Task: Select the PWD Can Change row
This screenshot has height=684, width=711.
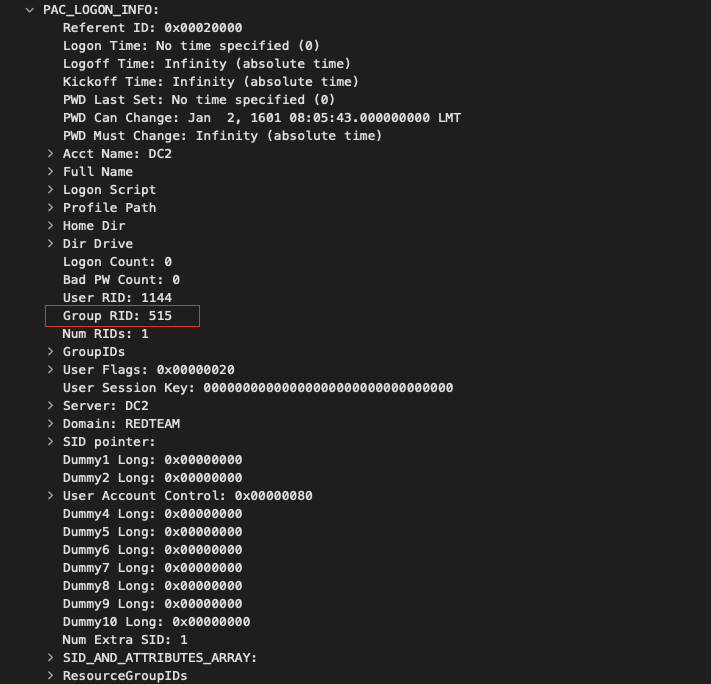Action: pyautogui.click(x=261, y=118)
